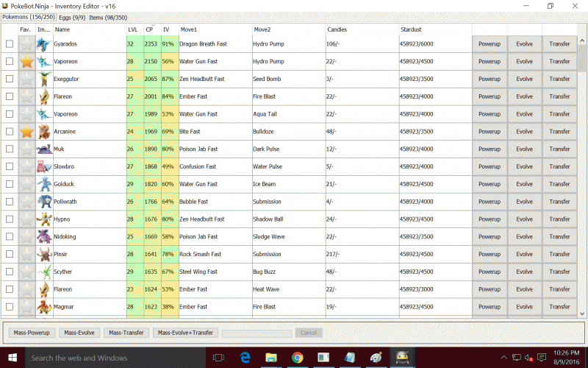Tick the Exeggutor row checkbox
This screenshot has width=588, height=368.
click(x=10, y=79)
